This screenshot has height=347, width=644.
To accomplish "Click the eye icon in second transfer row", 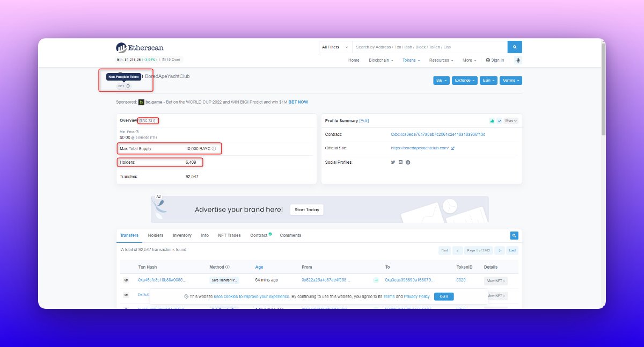I will click(126, 295).
